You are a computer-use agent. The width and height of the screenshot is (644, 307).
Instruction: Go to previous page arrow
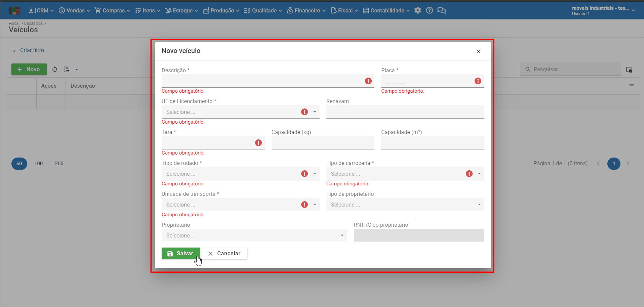(x=598, y=164)
